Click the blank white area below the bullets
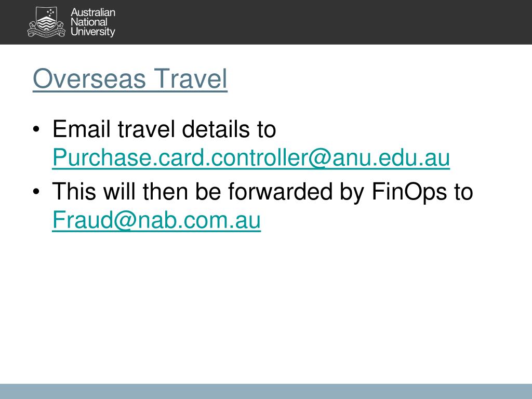532x399 pixels. [266, 305]
